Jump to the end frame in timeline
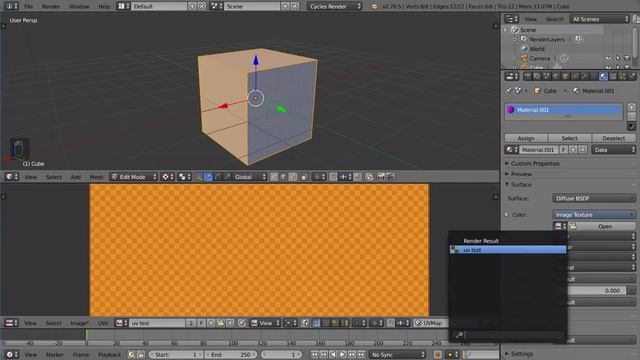 click(x=361, y=355)
